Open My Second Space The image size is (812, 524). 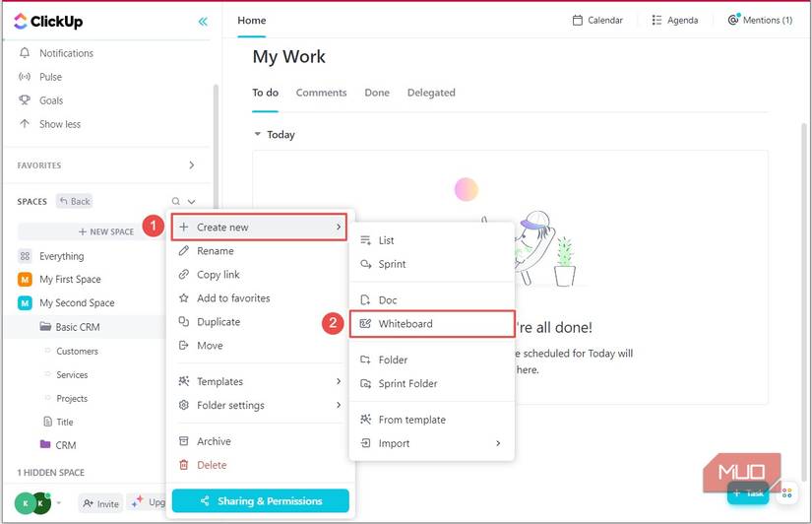(77, 302)
